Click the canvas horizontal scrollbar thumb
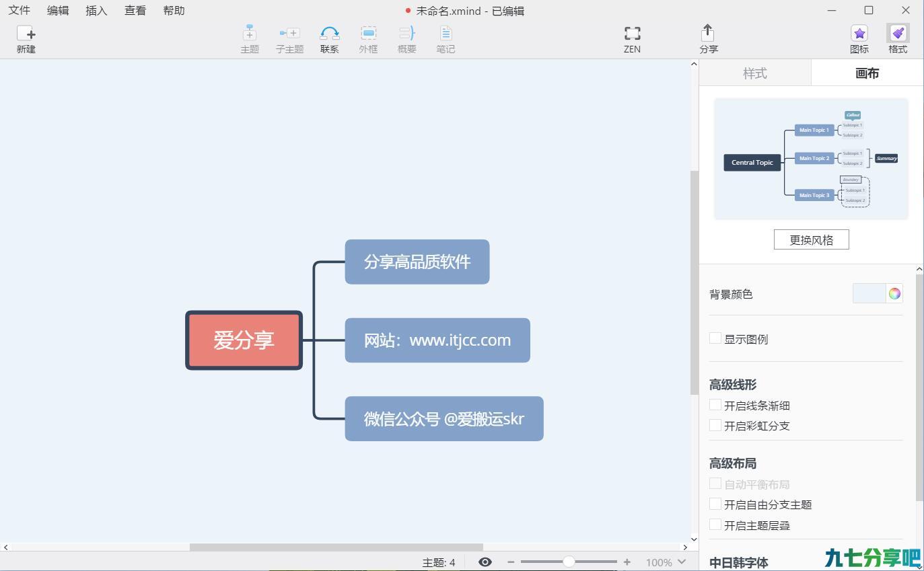Image resolution: width=924 pixels, height=571 pixels. [336, 547]
